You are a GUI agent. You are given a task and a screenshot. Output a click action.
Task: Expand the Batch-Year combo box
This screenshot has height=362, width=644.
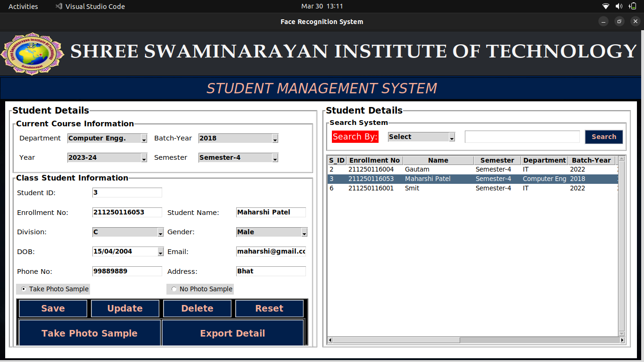(238, 138)
